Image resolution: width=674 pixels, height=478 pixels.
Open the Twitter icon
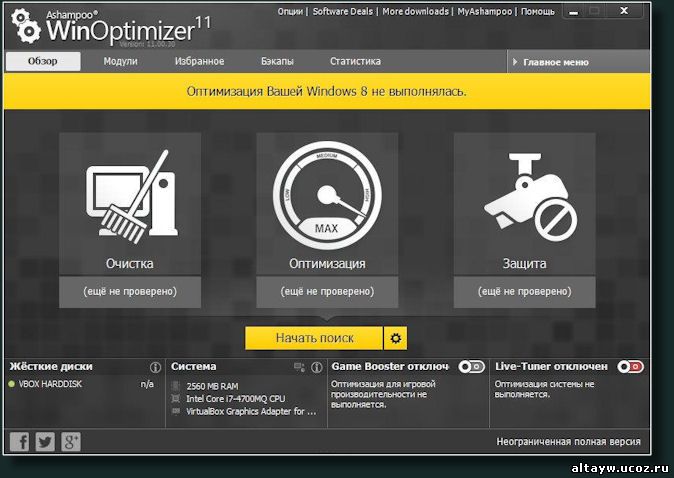45,442
